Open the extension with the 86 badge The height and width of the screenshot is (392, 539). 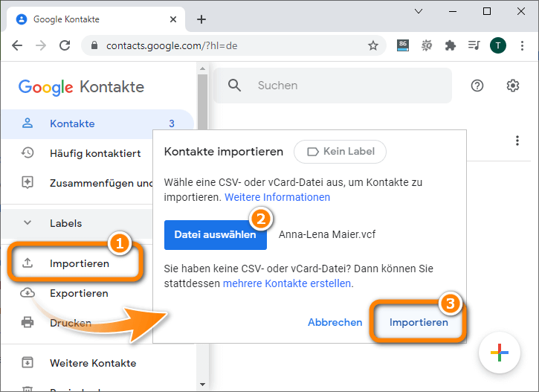tap(403, 45)
